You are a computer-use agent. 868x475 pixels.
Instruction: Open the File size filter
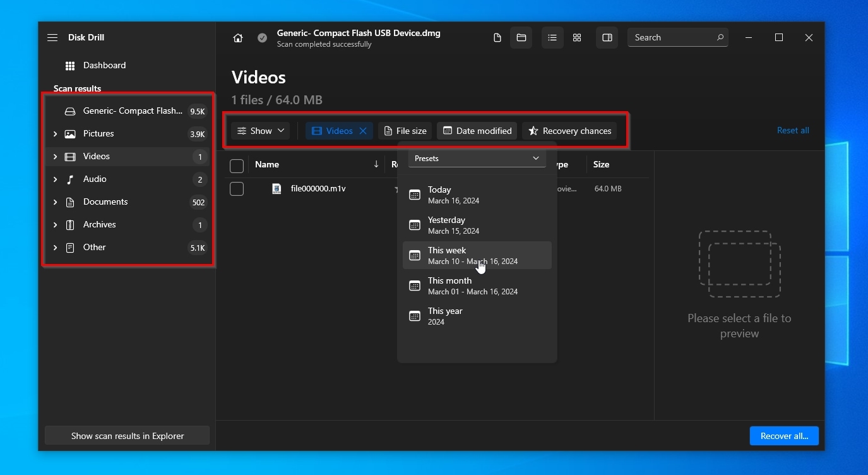pos(405,131)
